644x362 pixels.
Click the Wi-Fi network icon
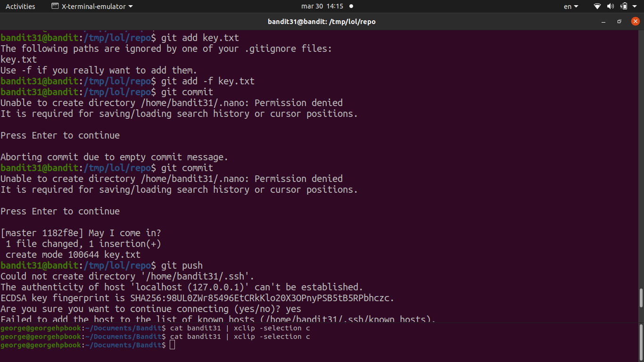click(597, 7)
